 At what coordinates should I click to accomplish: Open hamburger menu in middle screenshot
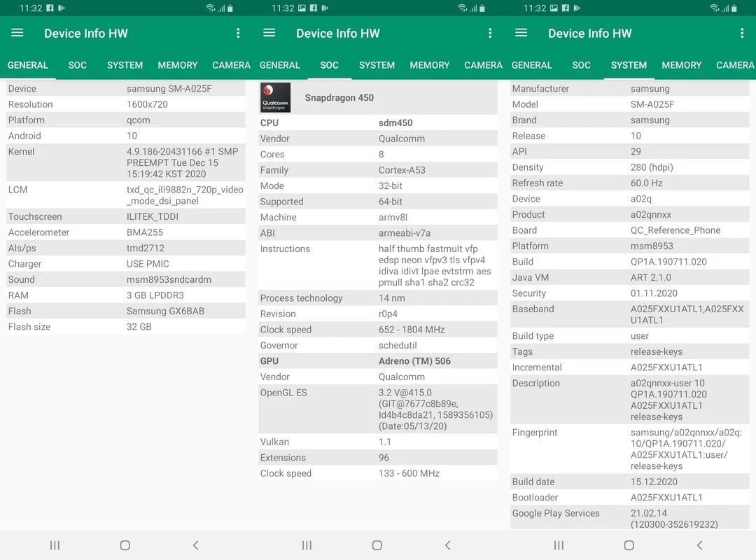tap(269, 33)
